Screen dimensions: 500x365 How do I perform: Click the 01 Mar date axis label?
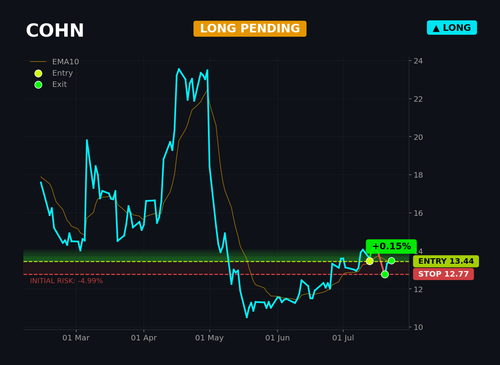(76, 338)
